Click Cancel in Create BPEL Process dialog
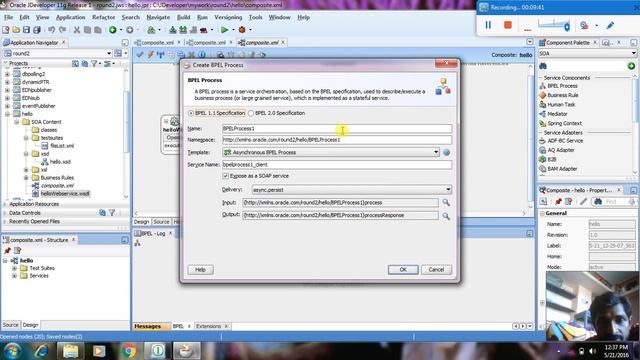This screenshot has width=640, height=360. (x=436, y=270)
